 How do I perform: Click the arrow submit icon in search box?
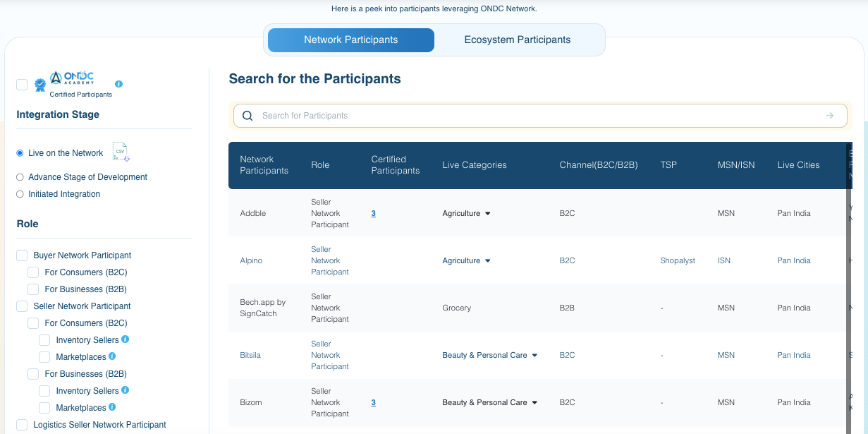[830, 116]
